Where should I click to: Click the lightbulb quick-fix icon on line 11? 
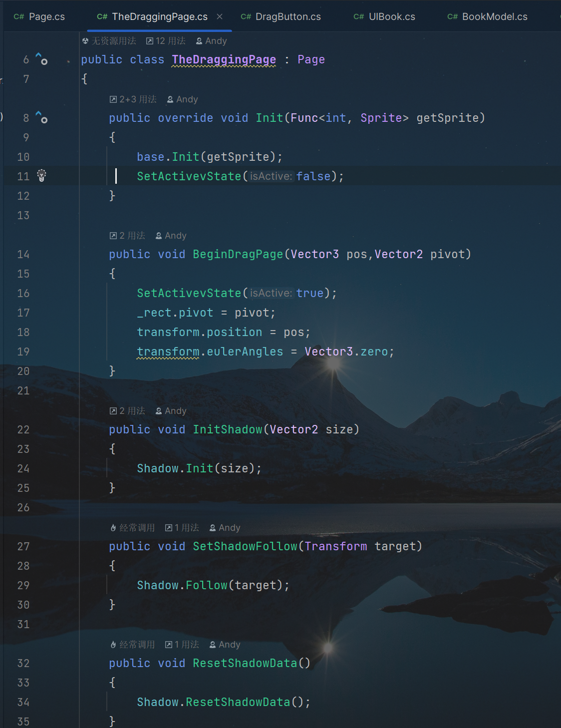tap(41, 176)
